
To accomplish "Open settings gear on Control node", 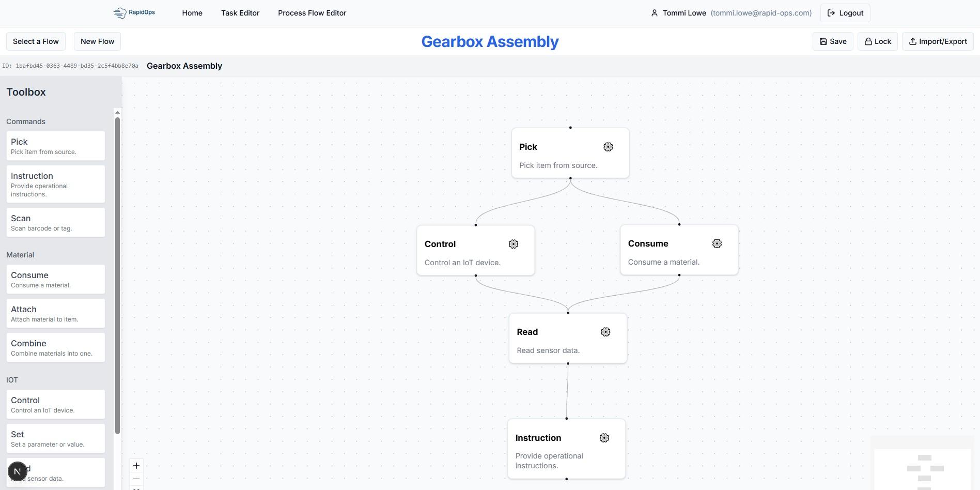I will point(513,244).
